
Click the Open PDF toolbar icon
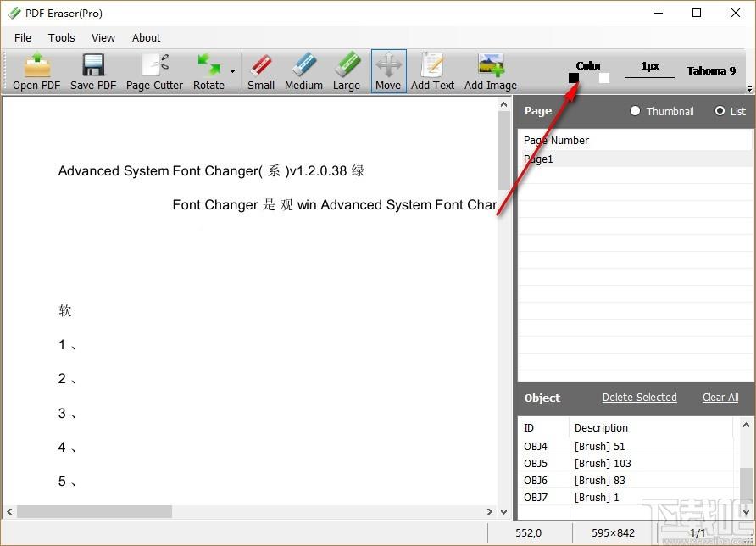[x=36, y=71]
